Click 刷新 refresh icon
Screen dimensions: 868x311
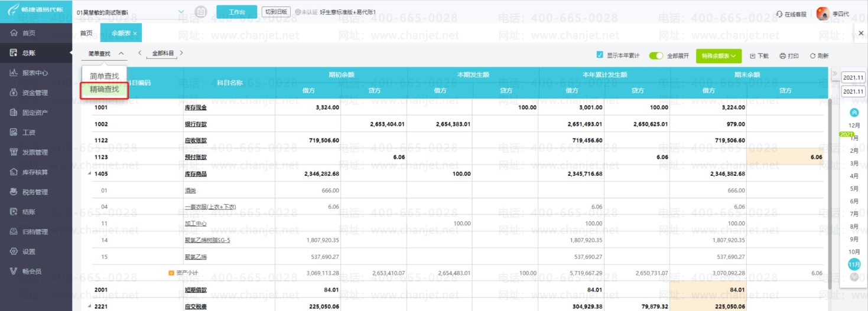click(819, 56)
